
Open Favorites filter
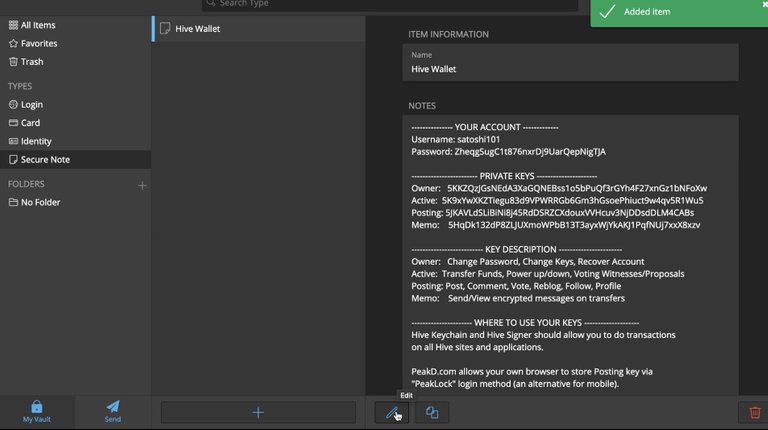coord(39,43)
